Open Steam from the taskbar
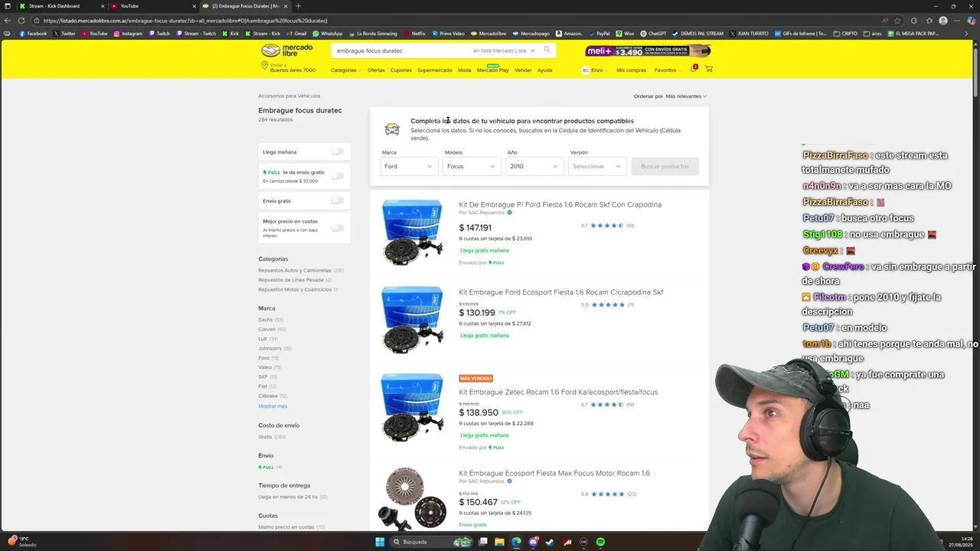 (550, 542)
